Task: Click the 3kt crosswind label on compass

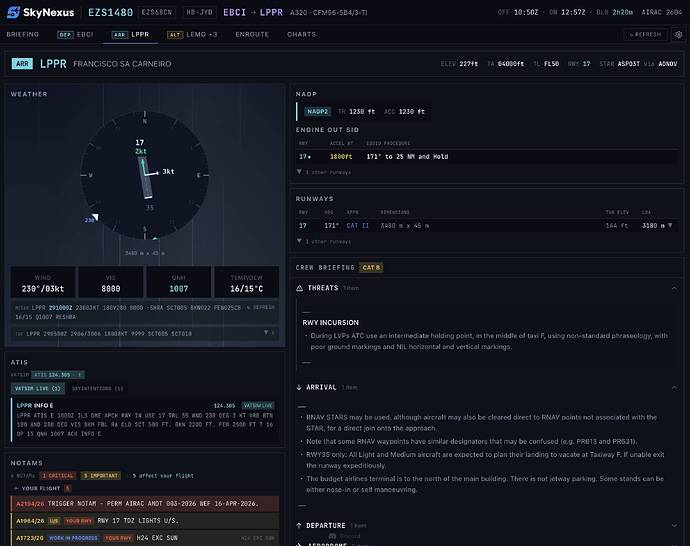Action: pos(168,172)
